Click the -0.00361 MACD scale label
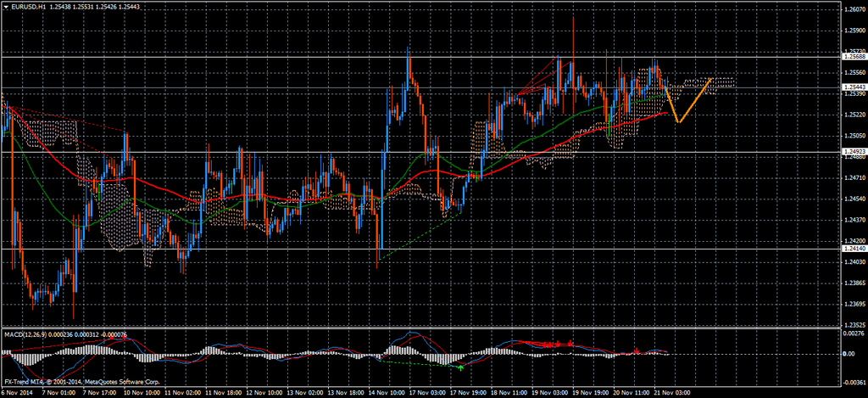 point(853,383)
